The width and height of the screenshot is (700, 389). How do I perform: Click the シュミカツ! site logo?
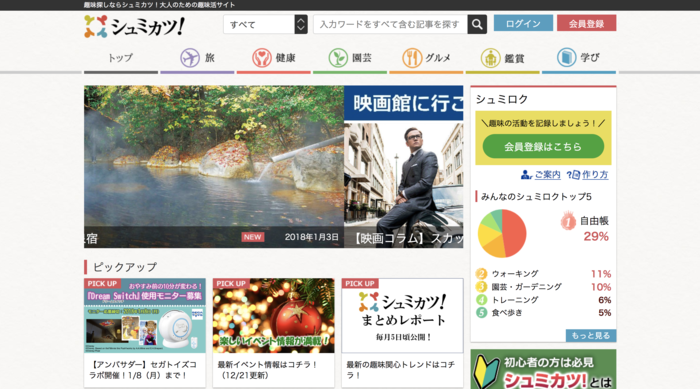pyautogui.click(x=134, y=26)
